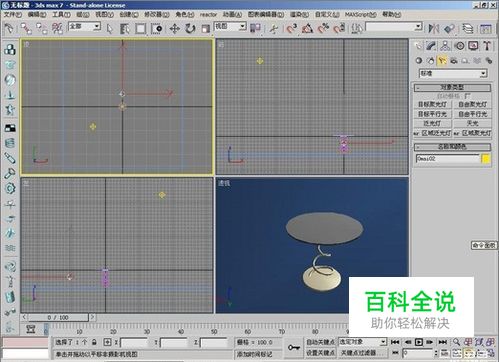Click the Bind to Space Warp tool
Image resolution: width=499 pixels, height=362 pixels.
pyautogui.click(x=57, y=29)
